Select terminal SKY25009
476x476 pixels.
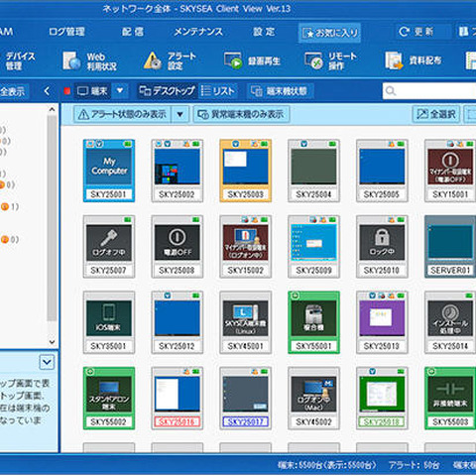point(313,247)
